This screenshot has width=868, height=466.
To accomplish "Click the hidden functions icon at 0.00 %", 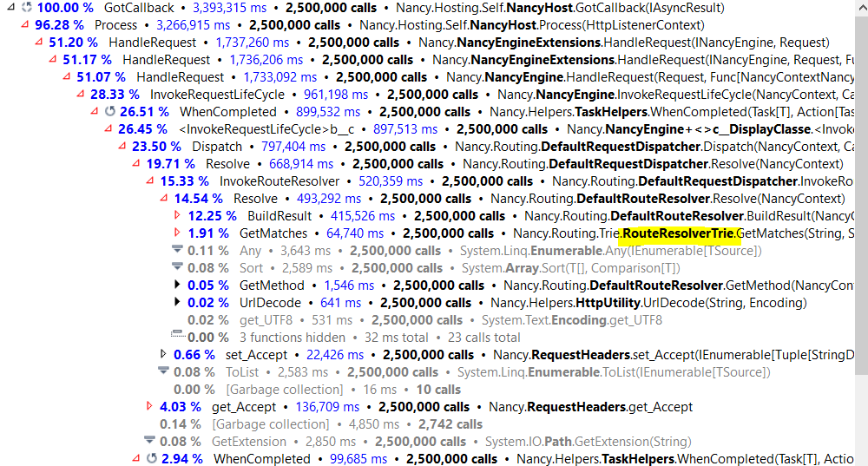I will [x=178, y=334].
